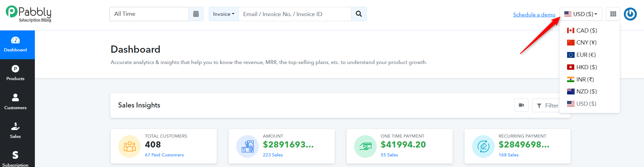
Task: Open the Pabbly Subscription Billing logo
Action: pos(29,14)
